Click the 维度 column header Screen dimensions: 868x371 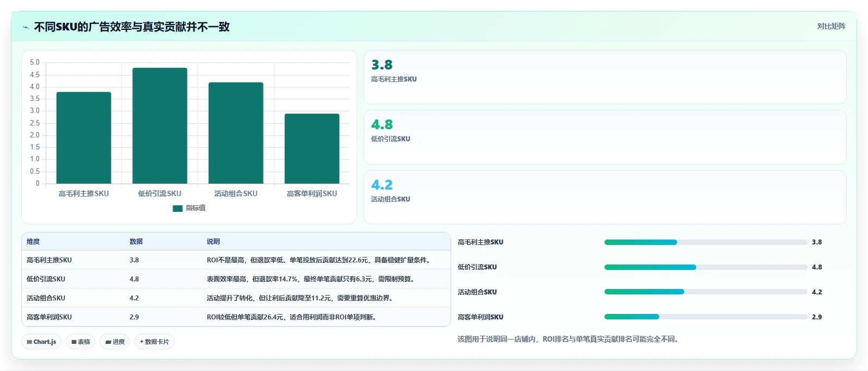(33, 242)
